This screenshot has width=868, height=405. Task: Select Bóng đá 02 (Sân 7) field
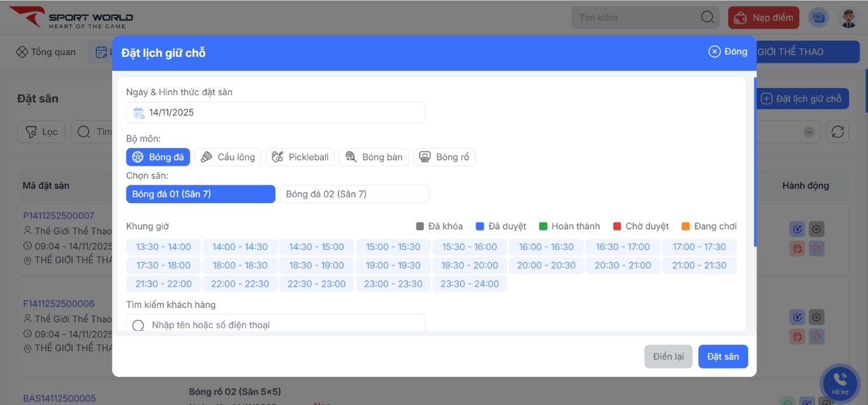(354, 194)
